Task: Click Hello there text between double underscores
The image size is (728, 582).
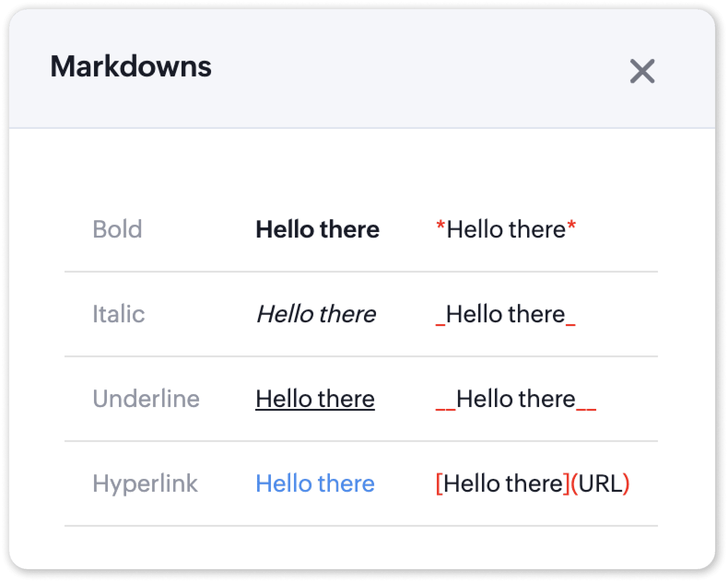Action: click(516, 399)
